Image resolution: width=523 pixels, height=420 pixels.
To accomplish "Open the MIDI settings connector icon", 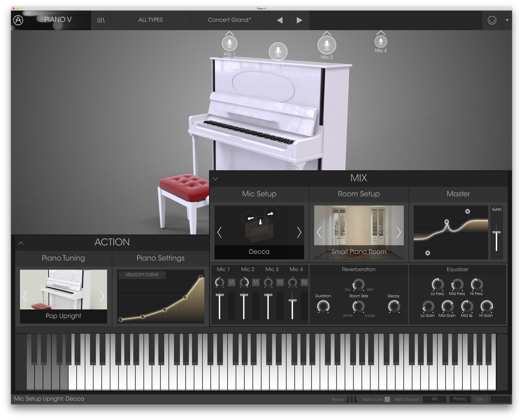I will coord(492,20).
